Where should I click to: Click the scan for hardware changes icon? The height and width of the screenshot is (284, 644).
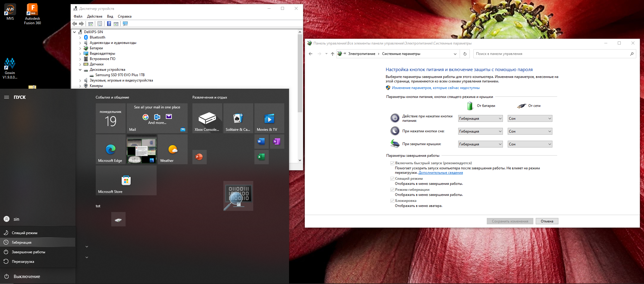125,24
